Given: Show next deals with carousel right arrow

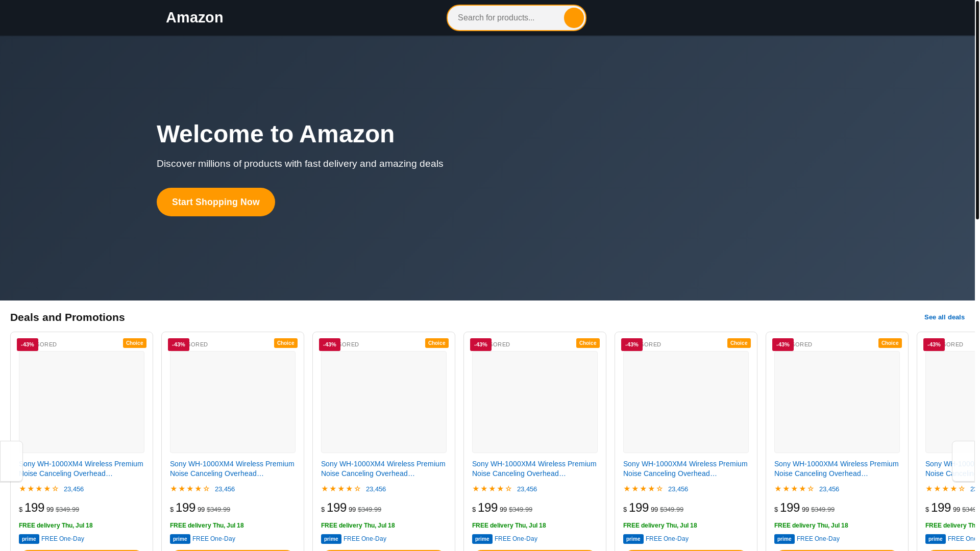Looking at the screenshot, I should coord(964,461).
